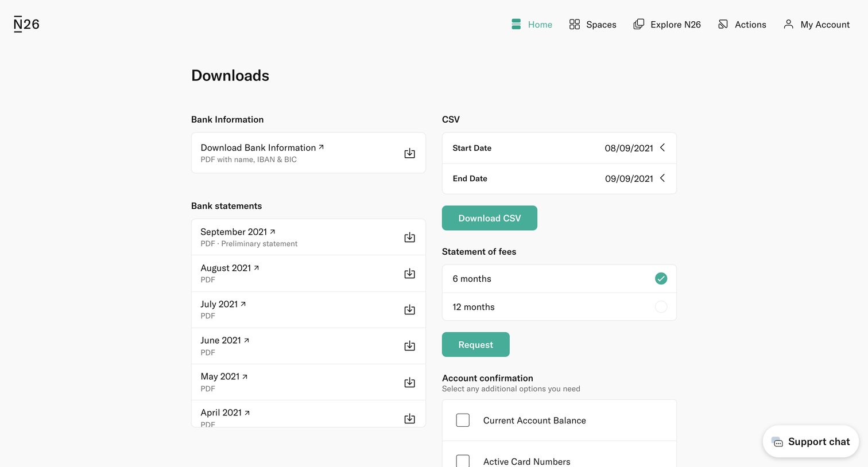Open Explore N26 in navigation

[x=667, y=24]
